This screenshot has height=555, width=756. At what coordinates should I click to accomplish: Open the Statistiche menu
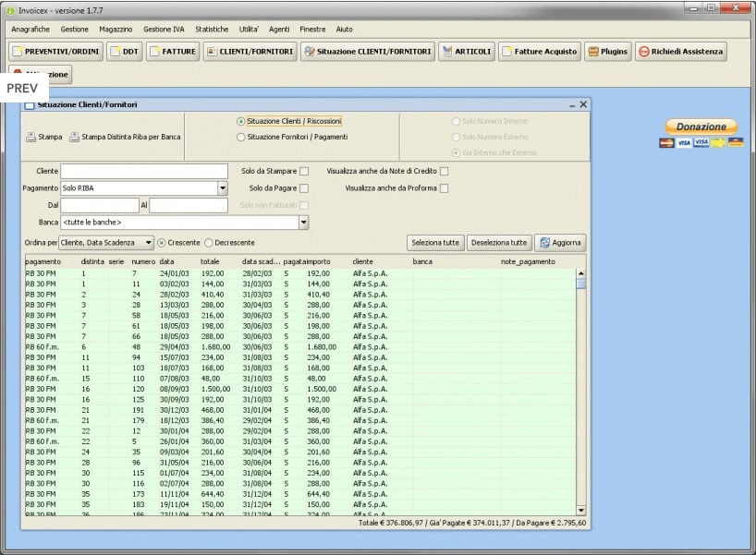pos(212,30)
